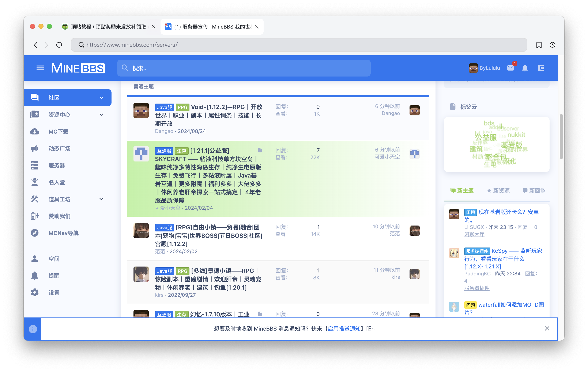Click the MC下载 cloud download icon
Viewport: 588px width, 372px height.
coord(34,131)
